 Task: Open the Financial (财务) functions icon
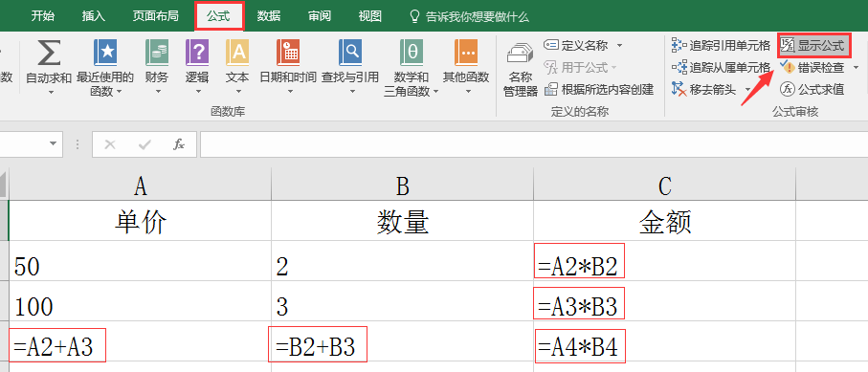point(157,54)
